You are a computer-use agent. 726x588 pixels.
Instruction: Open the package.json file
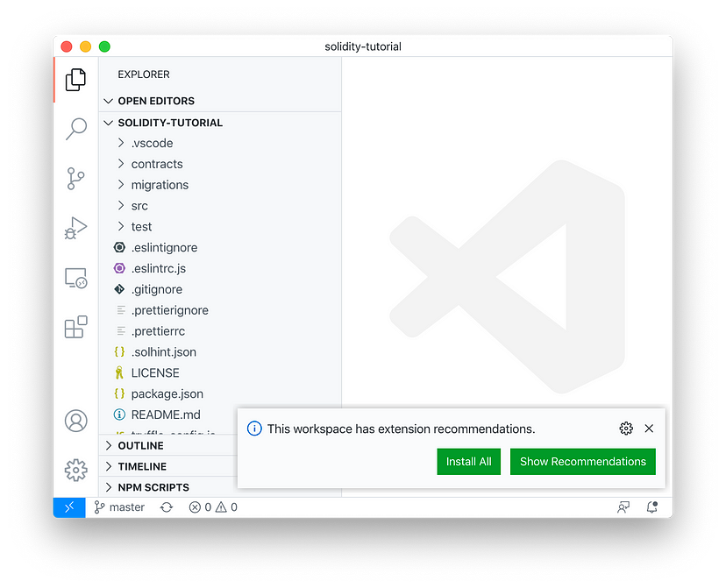220,393
